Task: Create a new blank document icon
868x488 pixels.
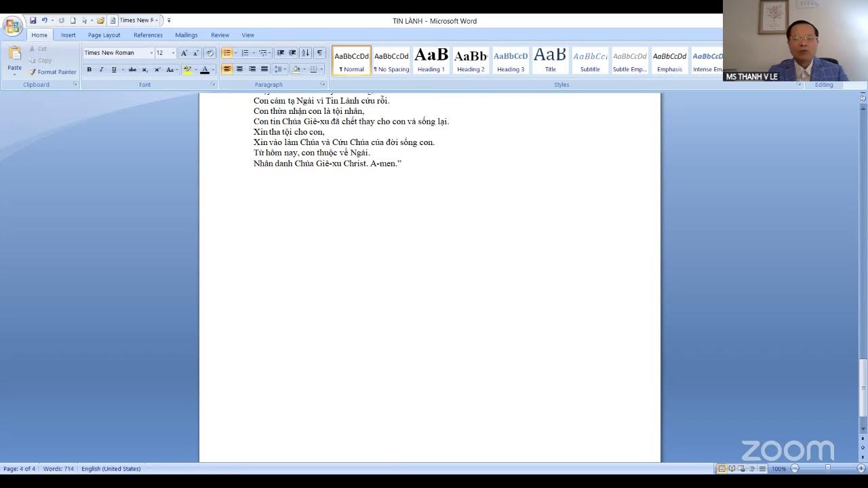Action: coord(73,20)
